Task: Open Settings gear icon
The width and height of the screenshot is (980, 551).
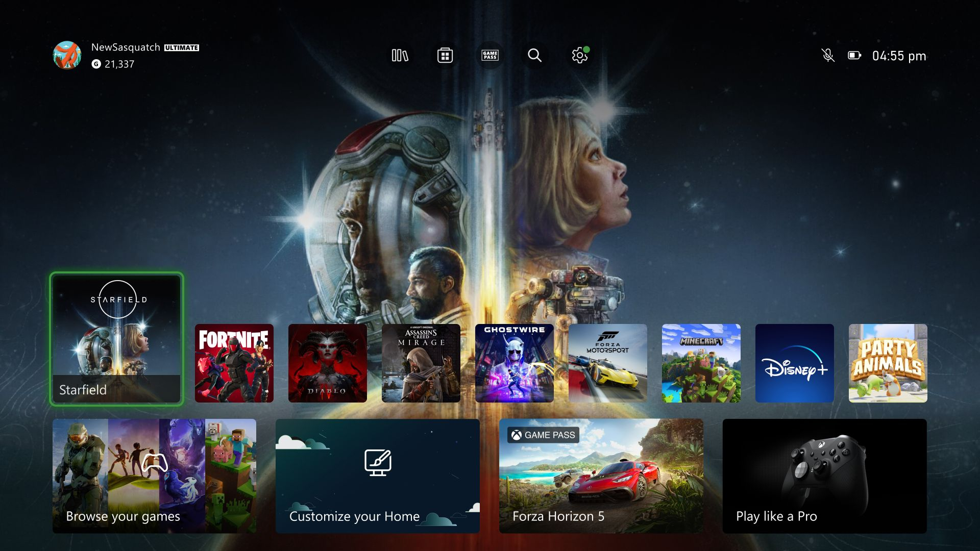Action: pyautogui.click(x=579, y=55)
